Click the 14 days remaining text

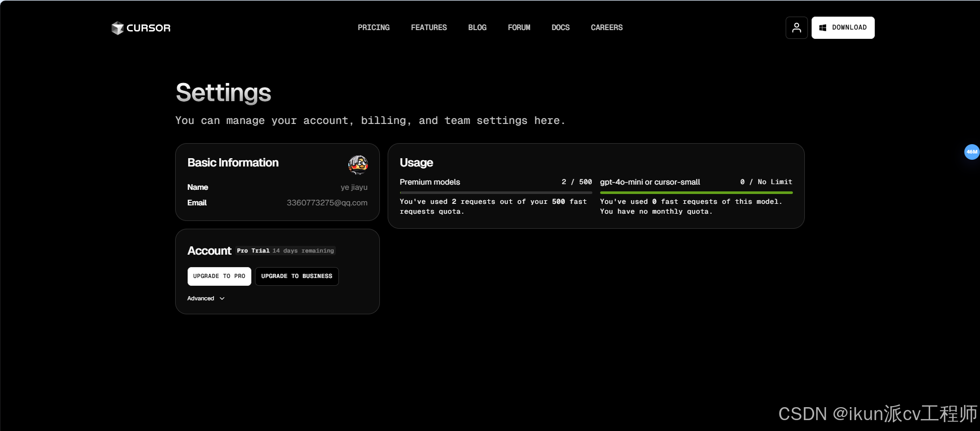(x=303, y=251)
